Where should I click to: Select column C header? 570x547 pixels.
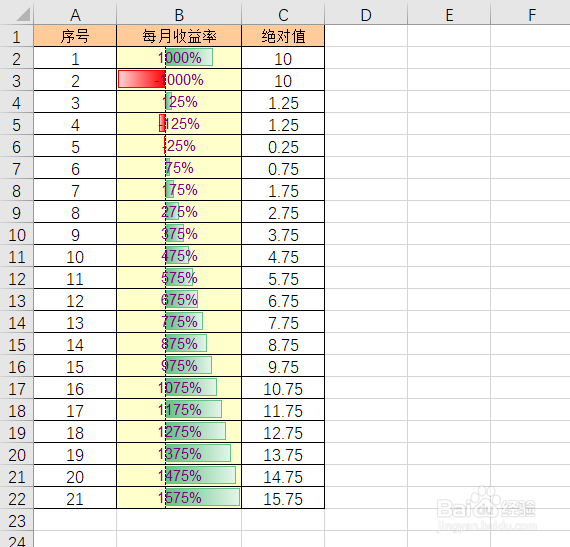tap(283, 15)
